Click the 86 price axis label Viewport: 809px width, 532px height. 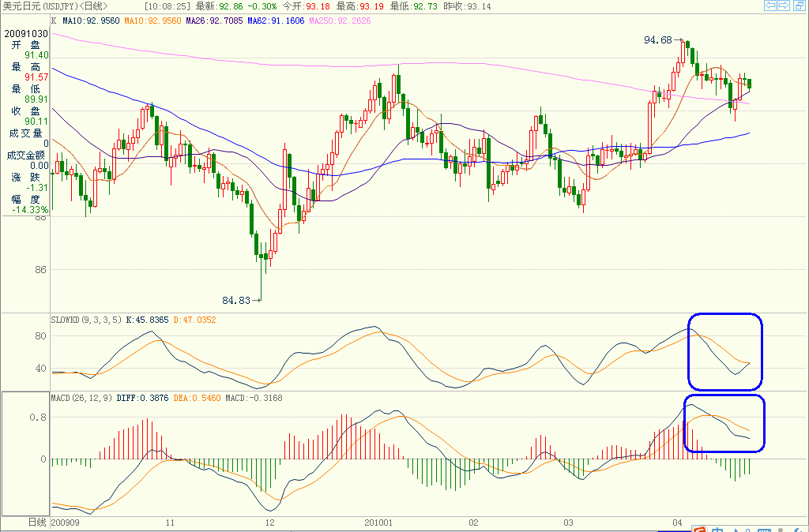[41, 269]
